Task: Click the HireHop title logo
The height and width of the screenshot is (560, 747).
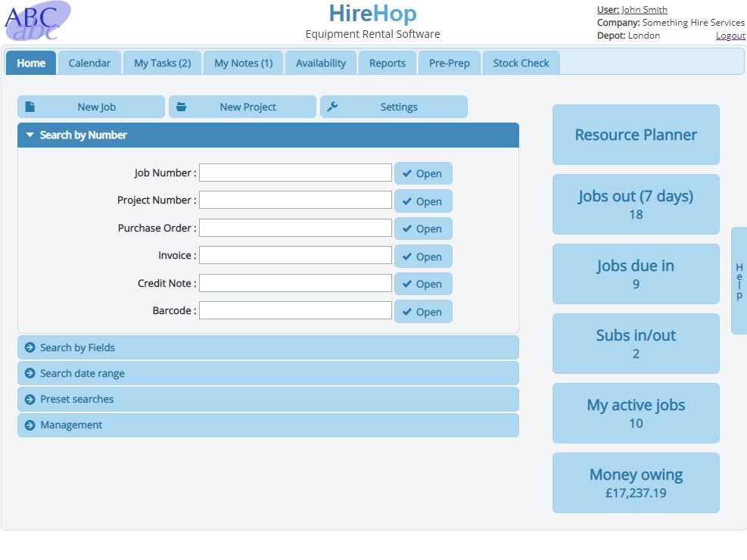Action: coord(372,14)
